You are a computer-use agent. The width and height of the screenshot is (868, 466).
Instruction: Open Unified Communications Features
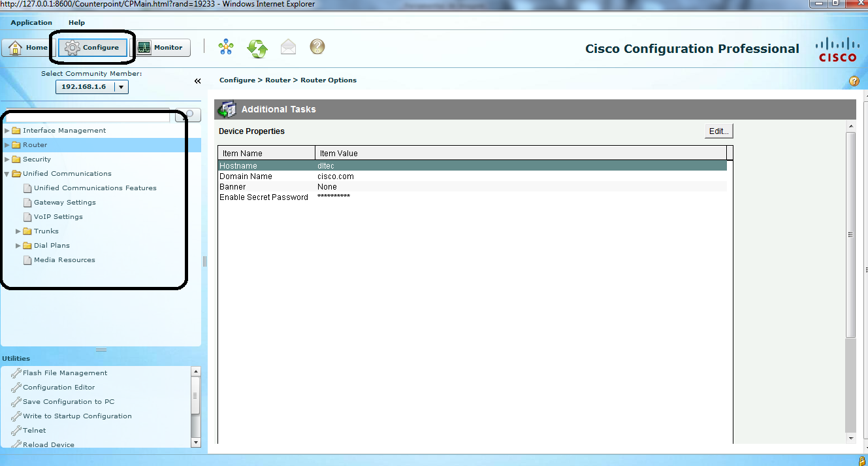pyautogui.click(x=95, y=188)
